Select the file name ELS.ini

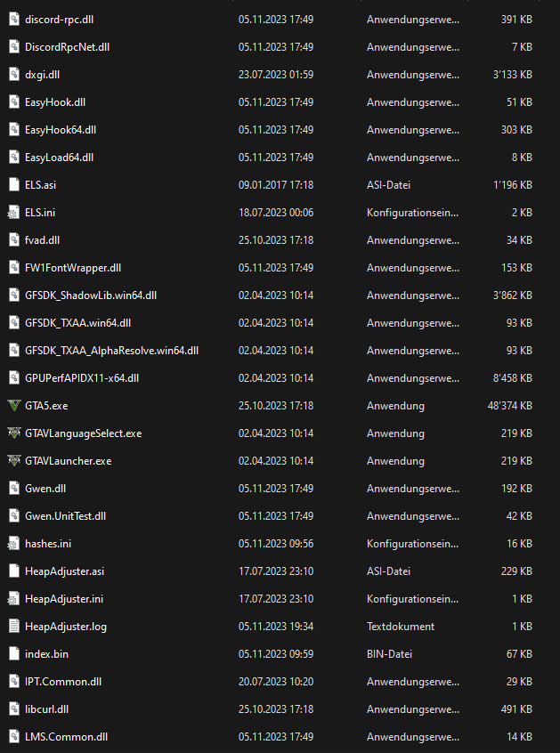(40, 213)
